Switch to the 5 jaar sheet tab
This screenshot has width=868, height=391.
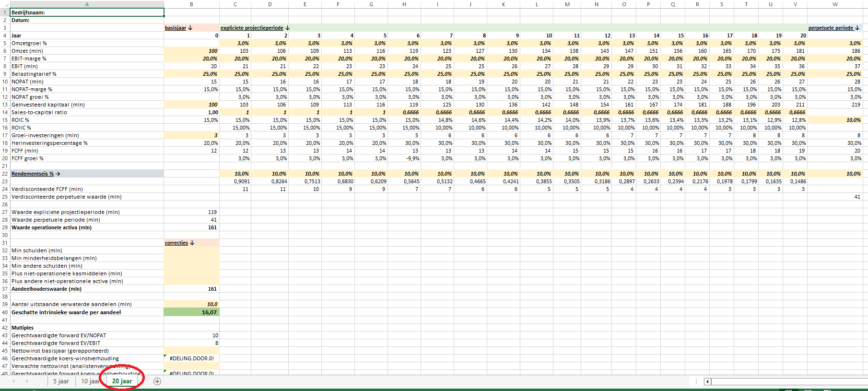(61, 381)
